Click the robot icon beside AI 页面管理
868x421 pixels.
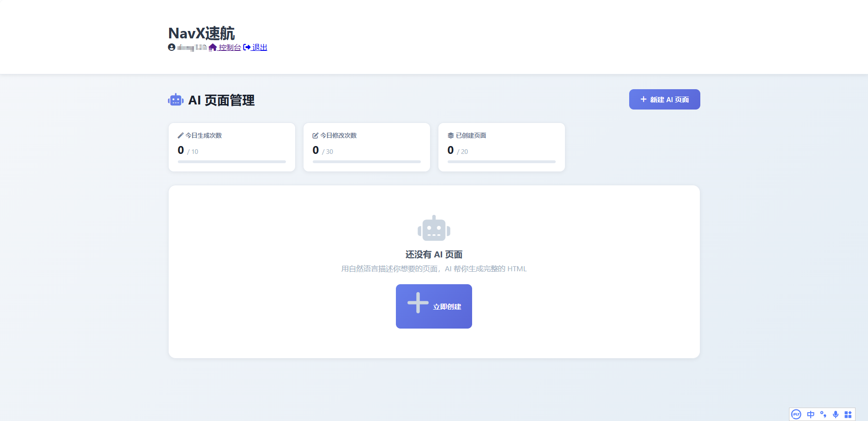176,100
